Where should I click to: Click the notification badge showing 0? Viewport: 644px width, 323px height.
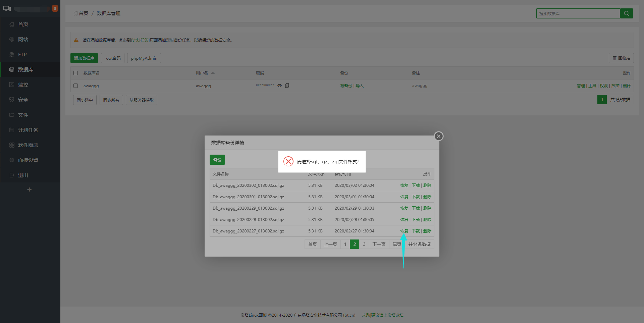click(x=55, y=8)
